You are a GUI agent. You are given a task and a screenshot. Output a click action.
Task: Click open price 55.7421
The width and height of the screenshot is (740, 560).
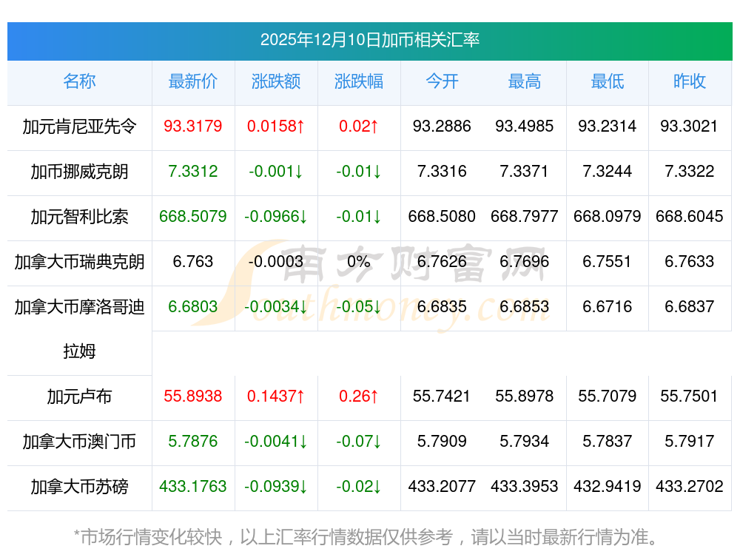click(442, 397)
